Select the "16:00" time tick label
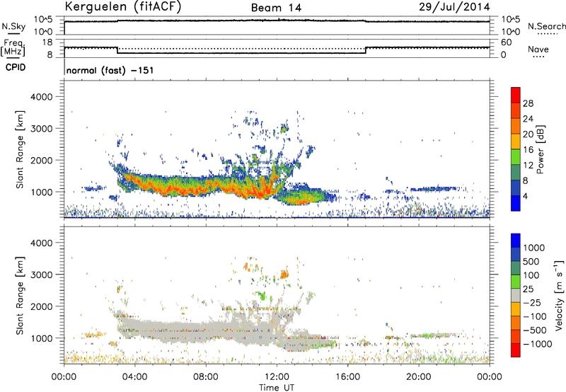The width and height of the screenshot is (566, 392). coord(347,377)
